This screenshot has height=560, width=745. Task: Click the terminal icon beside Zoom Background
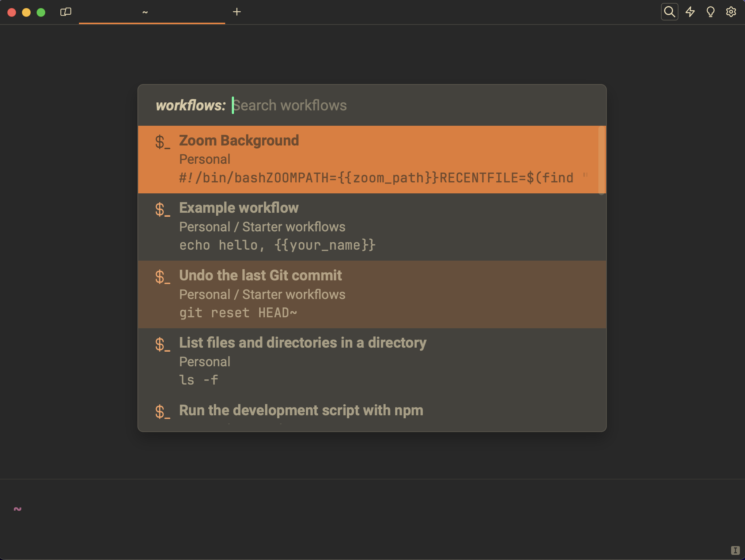(x=162, y=142)
